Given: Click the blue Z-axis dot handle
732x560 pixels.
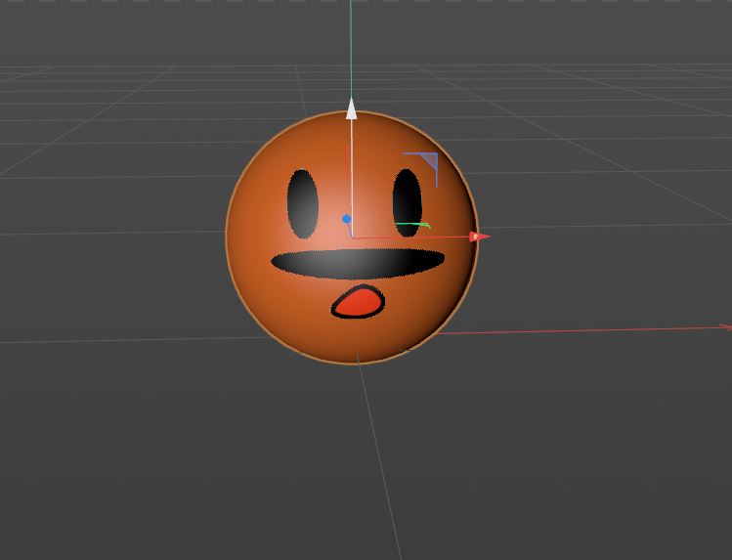Looking at the screenshot, I should point(346,218).
